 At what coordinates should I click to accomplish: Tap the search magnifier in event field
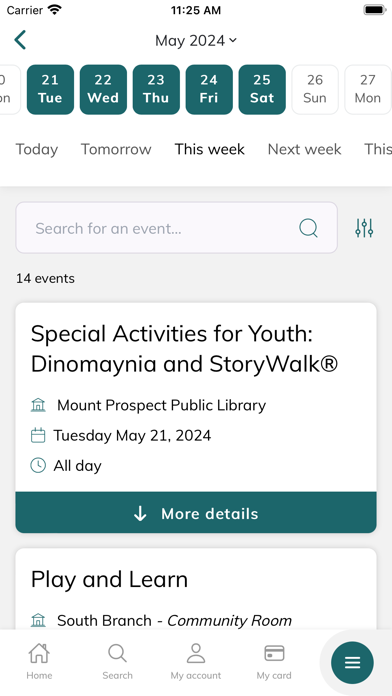[x=308, y=228]
